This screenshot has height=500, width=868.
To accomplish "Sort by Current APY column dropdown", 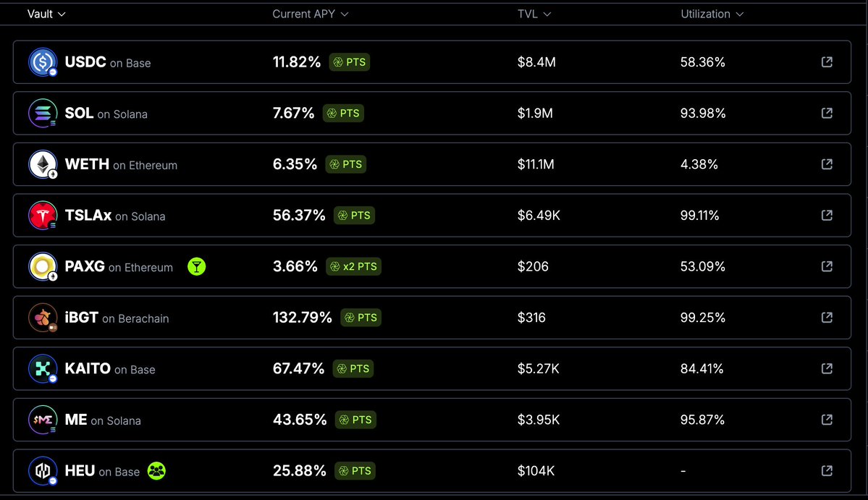I will pyautogui.click(x=310, y=14).
